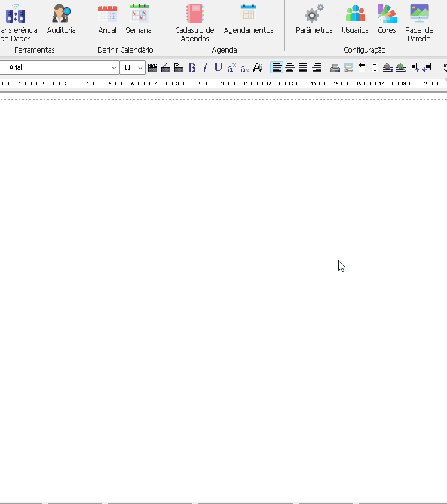
Task: Center-align the text
Action: tap(290, 68)
